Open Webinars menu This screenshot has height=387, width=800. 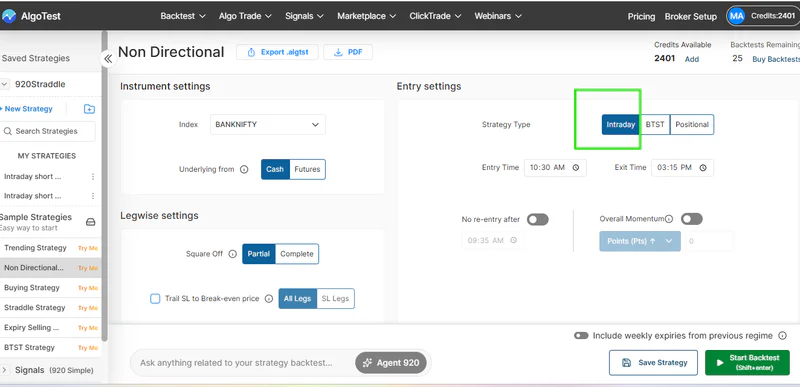(x=498, y=16)
